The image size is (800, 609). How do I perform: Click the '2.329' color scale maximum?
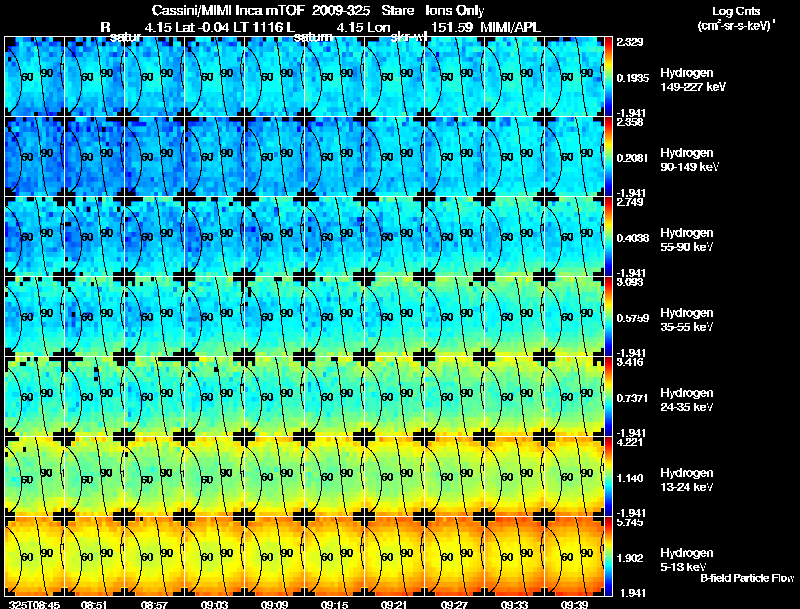(x=630, y=42)
